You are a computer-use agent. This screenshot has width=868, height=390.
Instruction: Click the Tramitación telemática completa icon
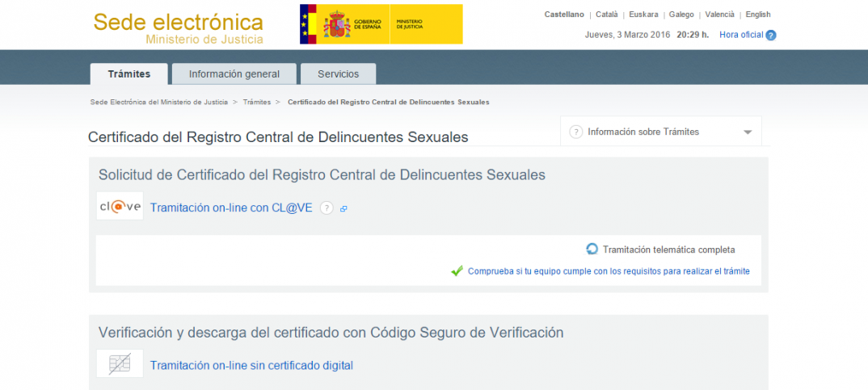[x=592, y=250]
